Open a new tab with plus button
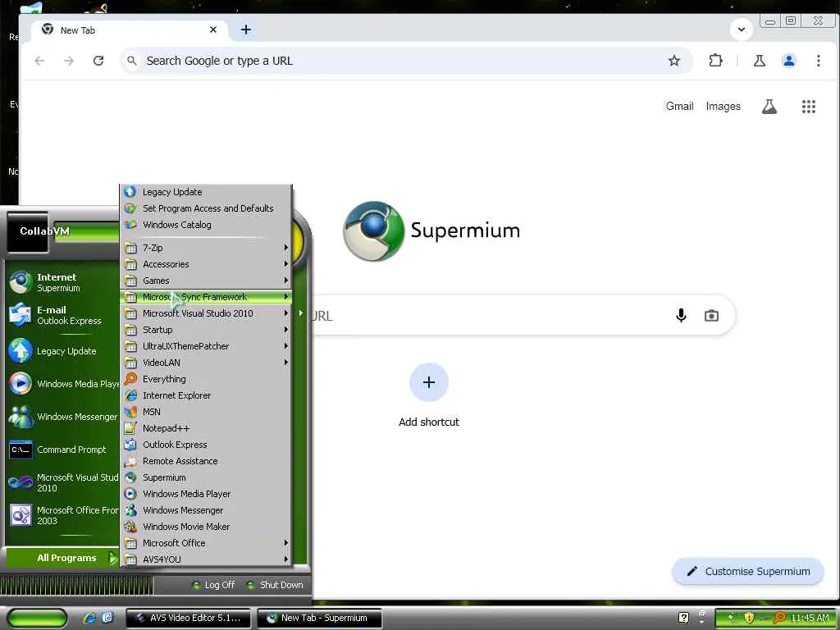This screenshot has width=840, height=630. coord(246,30)
